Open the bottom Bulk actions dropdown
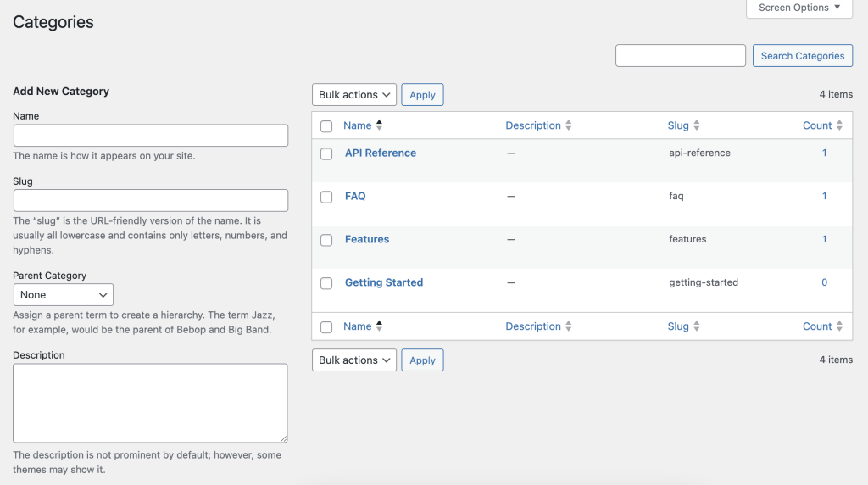Viewport: 868px width, 485px height. (x=354, y=360)
